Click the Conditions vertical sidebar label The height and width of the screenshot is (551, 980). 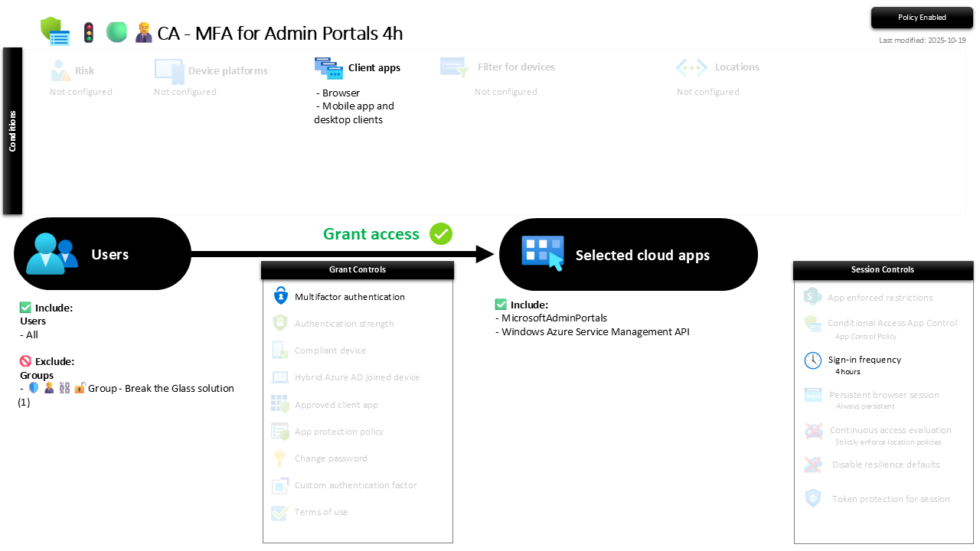click(x=13, y=131)
